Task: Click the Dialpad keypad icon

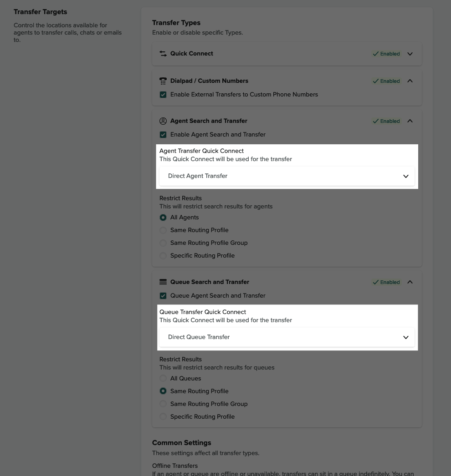Action: pyautogui.click(x=163, y=81)
